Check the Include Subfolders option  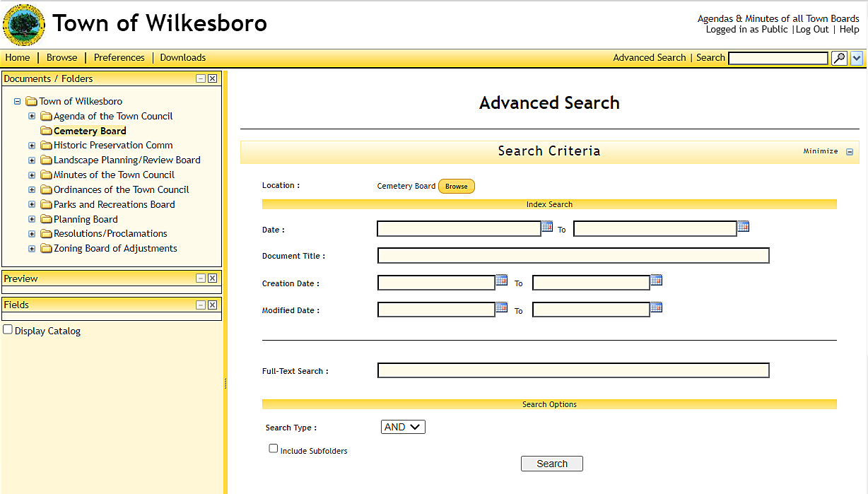click(x=274, y=449)
